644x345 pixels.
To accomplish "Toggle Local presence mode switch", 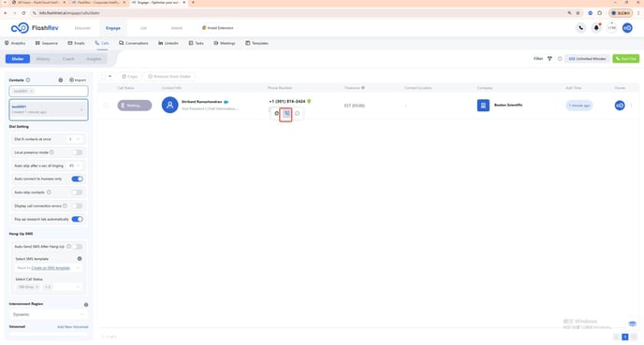I will 77,152.
